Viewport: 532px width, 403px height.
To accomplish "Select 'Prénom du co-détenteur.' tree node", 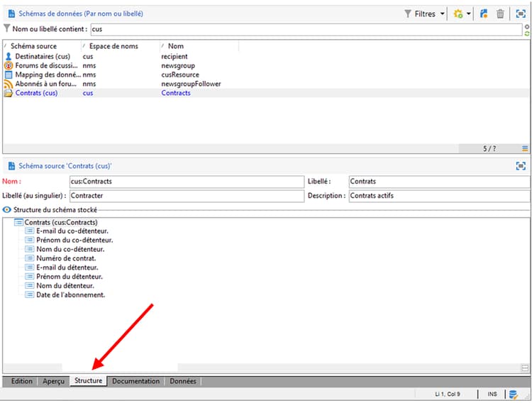I will pyautogui.click(x=74, y=241).
